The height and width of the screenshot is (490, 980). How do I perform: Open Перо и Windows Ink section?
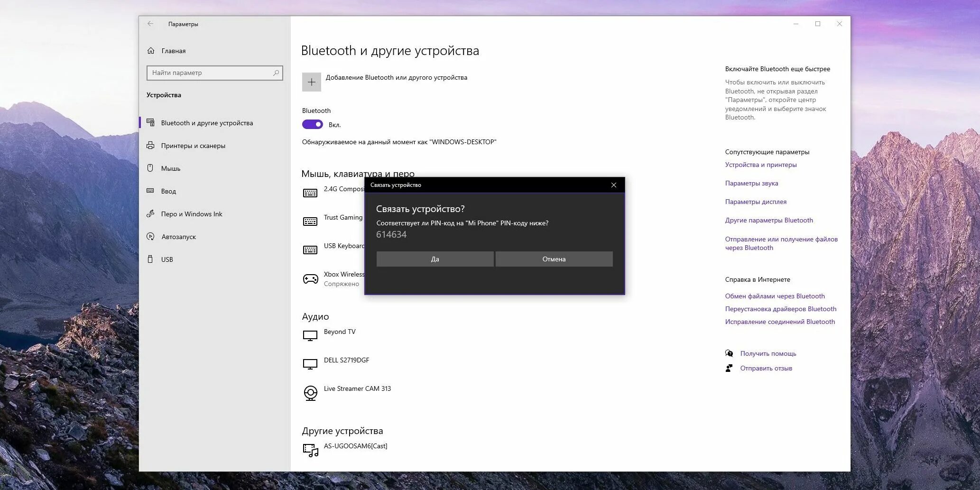215,214
